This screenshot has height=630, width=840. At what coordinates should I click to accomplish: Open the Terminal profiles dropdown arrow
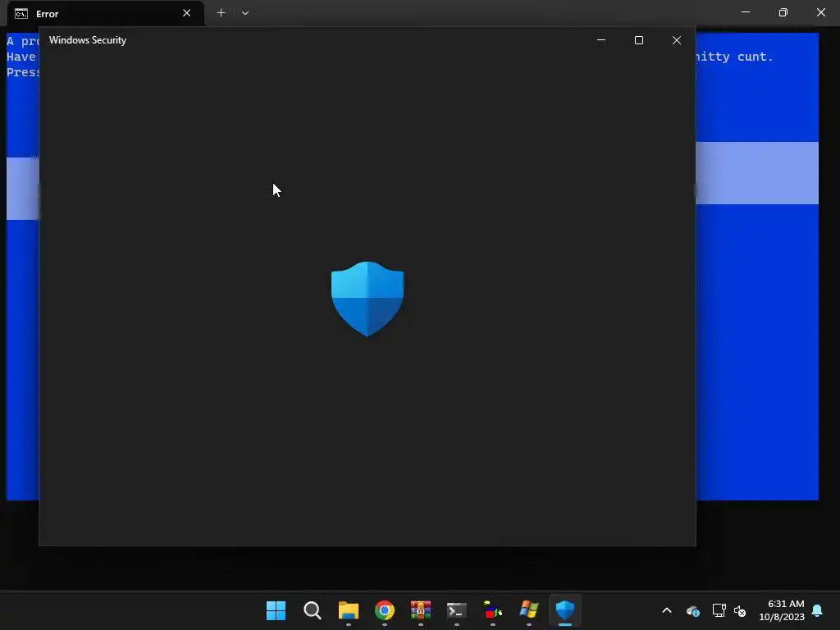(x=244, y=13)
